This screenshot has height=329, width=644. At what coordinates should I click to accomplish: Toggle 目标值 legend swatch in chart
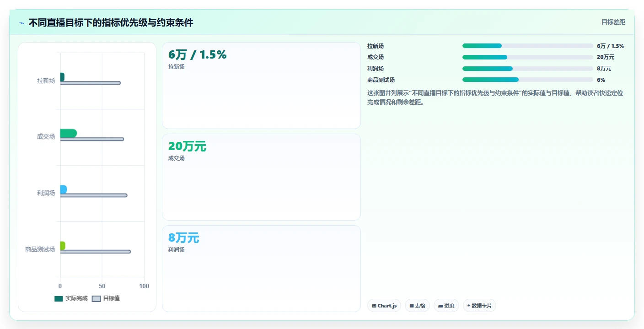(x=96, y=298)
